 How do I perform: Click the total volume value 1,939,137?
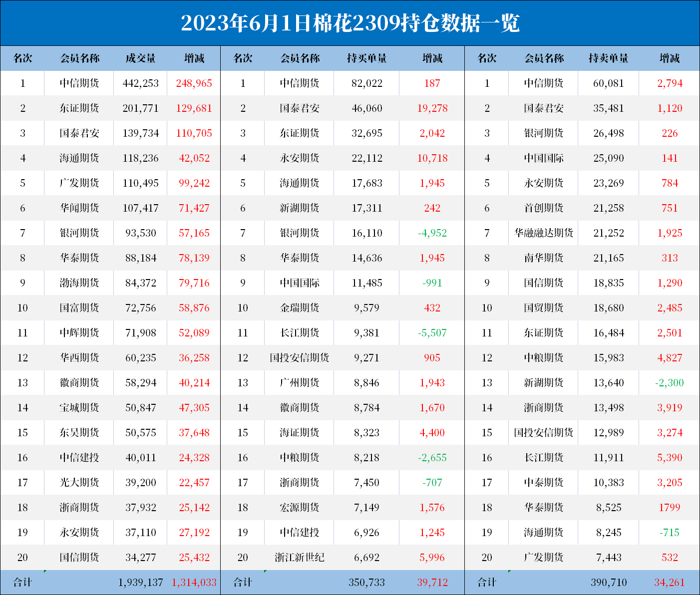coord(140,583)
